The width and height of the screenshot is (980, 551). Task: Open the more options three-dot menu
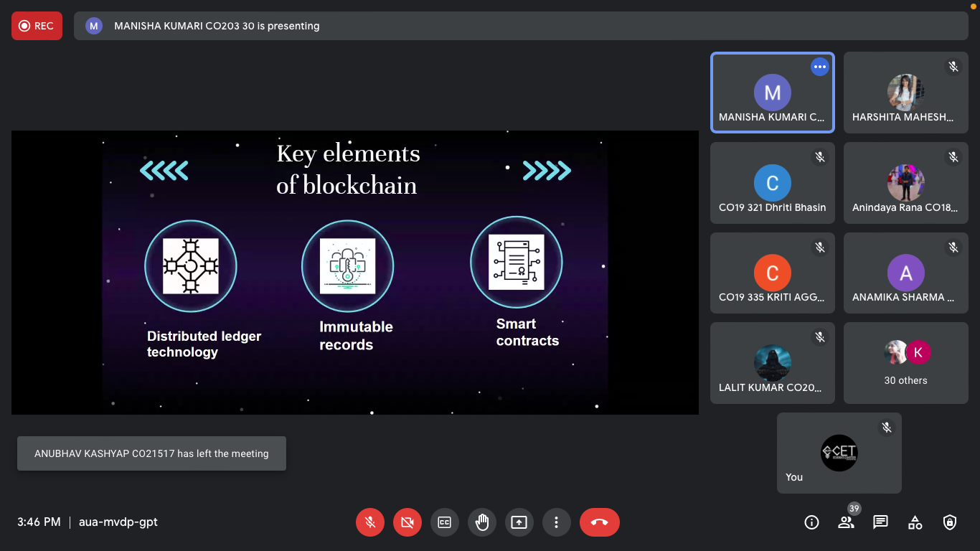557,522
